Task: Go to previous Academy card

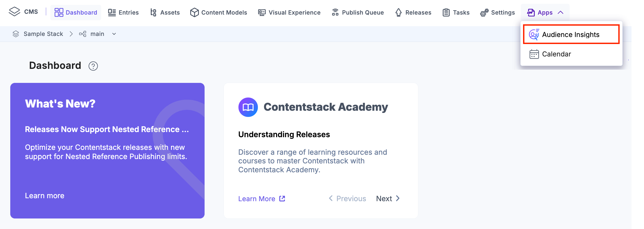Action: click(347, 199)
